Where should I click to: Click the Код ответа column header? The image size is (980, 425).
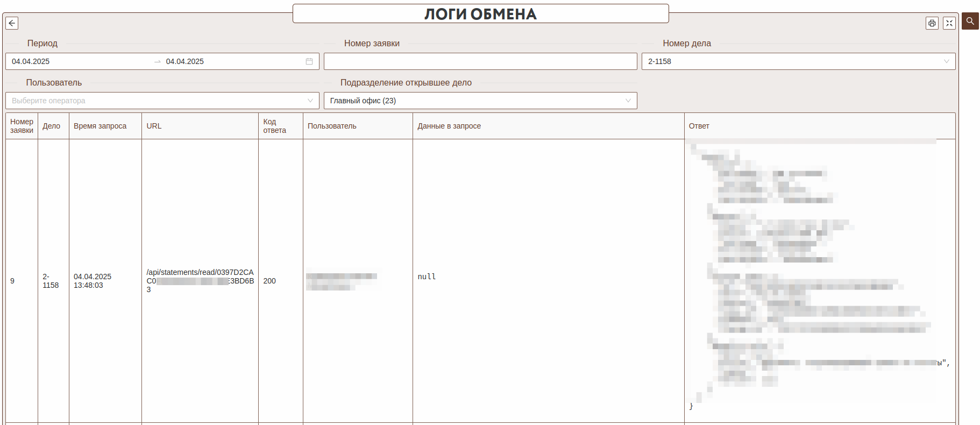tap(274, 126)
